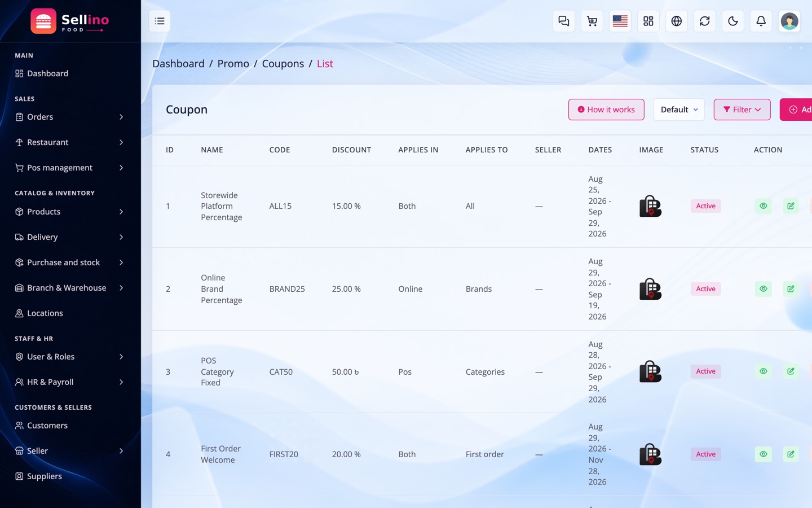
Task: Click the US flag language icon
Action: point(620,21)
